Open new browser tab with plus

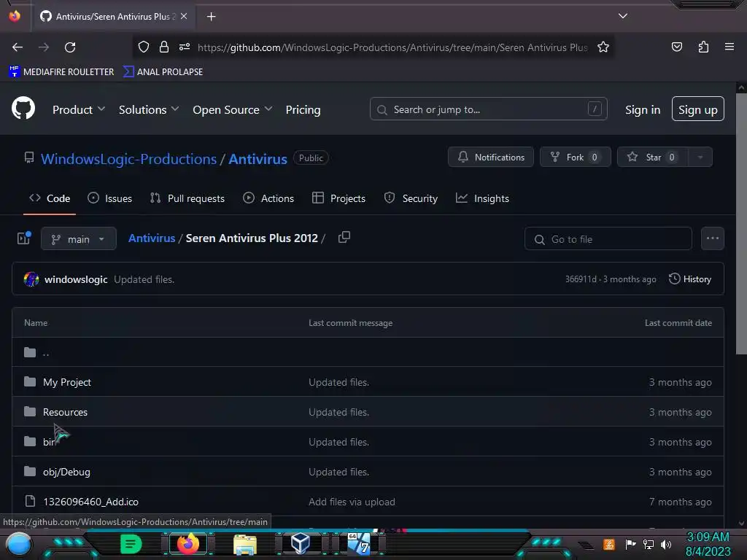(x=211, y=17)
